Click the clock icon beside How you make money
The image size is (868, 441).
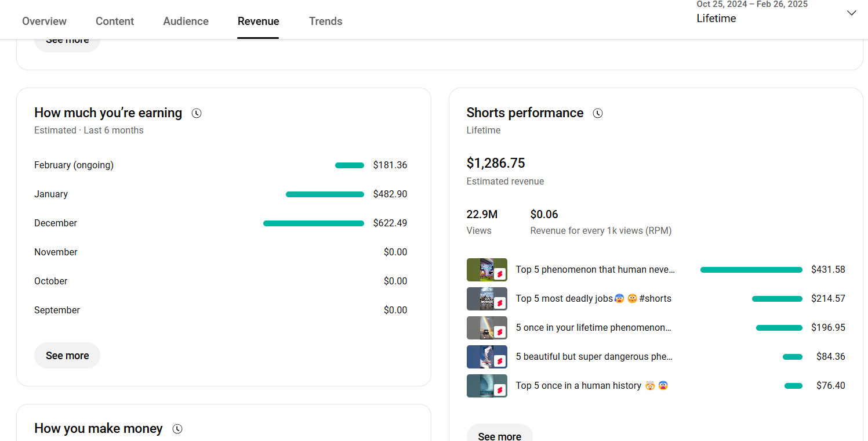click(x=177, y=429)
